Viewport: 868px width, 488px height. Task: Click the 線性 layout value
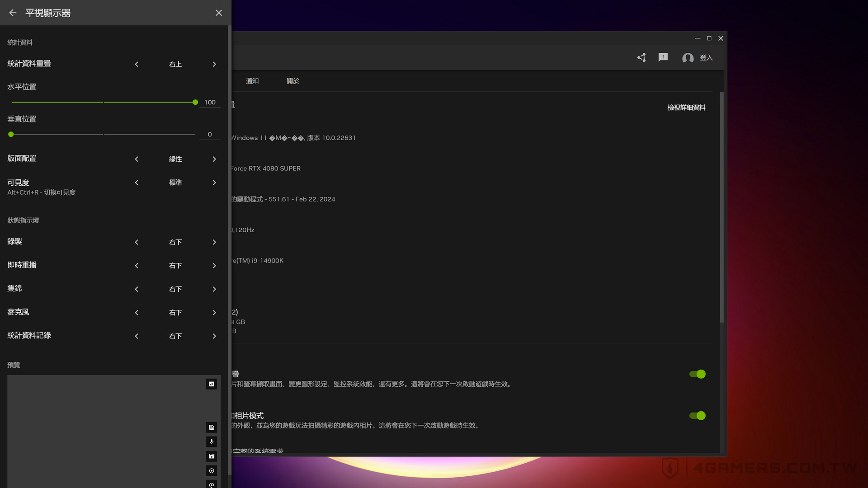(175, 159)
